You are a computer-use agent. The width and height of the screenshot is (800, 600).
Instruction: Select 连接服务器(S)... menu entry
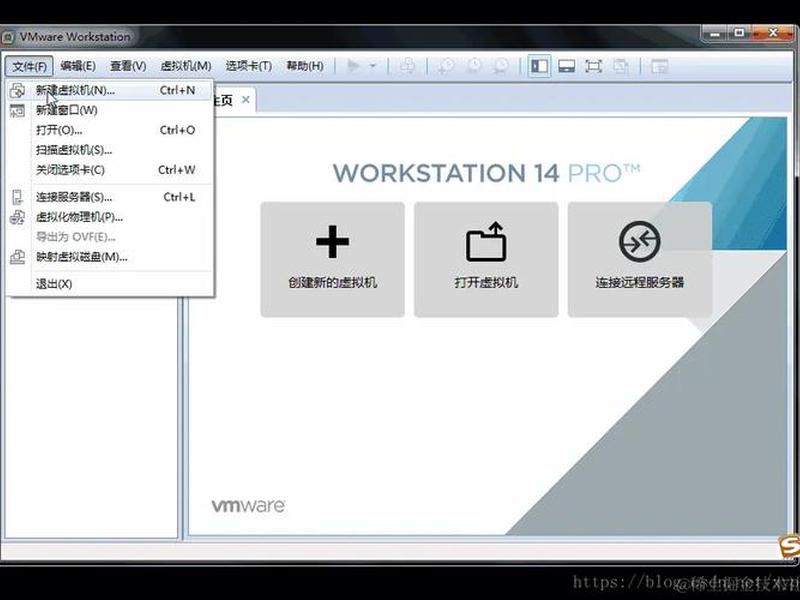(110, 197)
